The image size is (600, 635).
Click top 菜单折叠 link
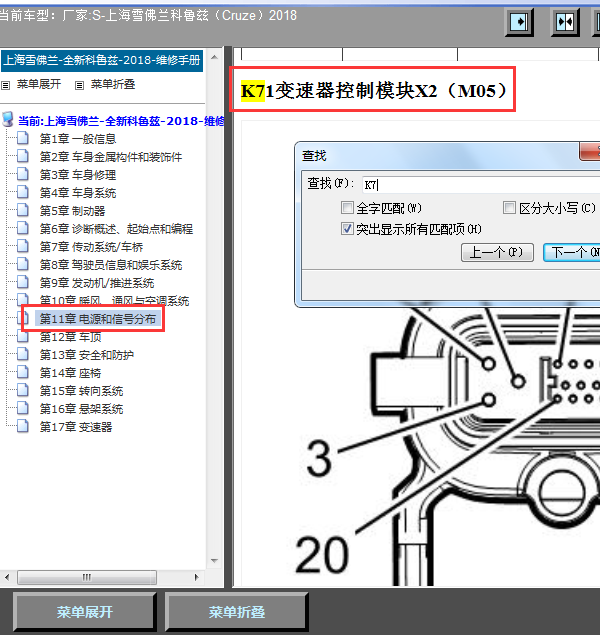[113, 84]
